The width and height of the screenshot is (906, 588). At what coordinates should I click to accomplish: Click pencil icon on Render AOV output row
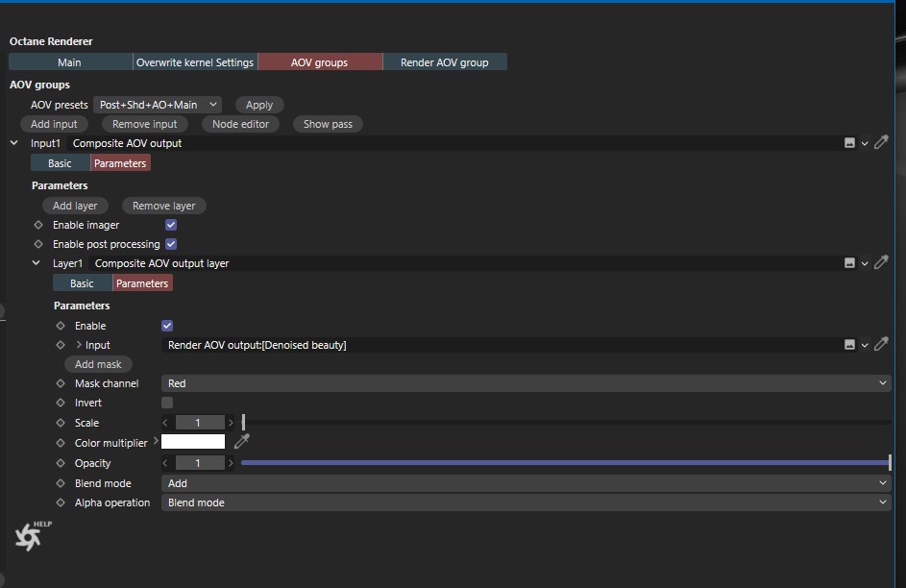pyautogui.click(x=881, y=344)
